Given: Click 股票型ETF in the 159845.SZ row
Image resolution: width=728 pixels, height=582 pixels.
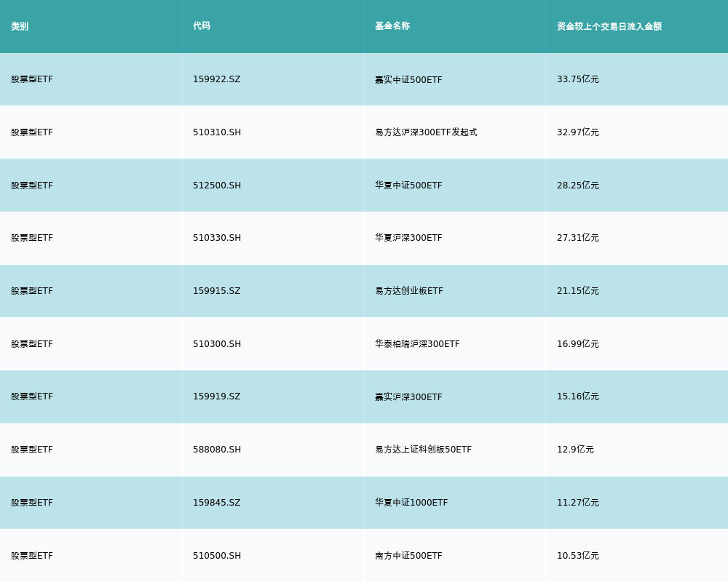Looking at the screenshot, I should coord(32,503).
